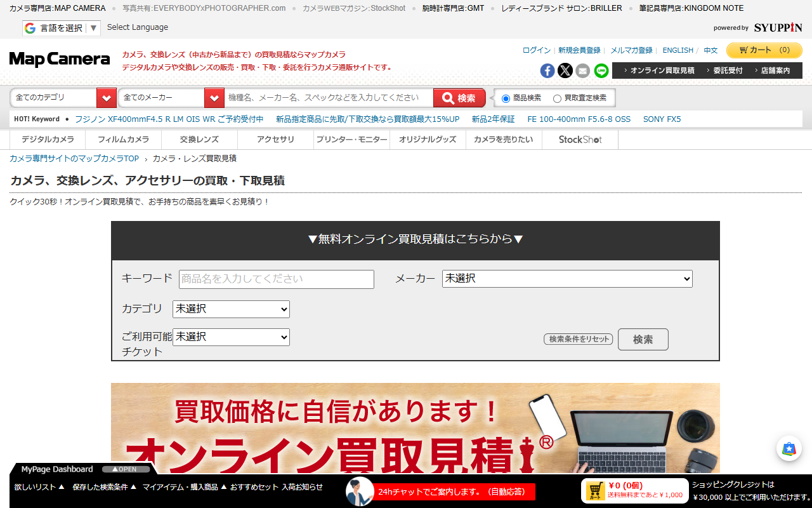
Task: Switch to ENGLISH language link
Action: 678,50
